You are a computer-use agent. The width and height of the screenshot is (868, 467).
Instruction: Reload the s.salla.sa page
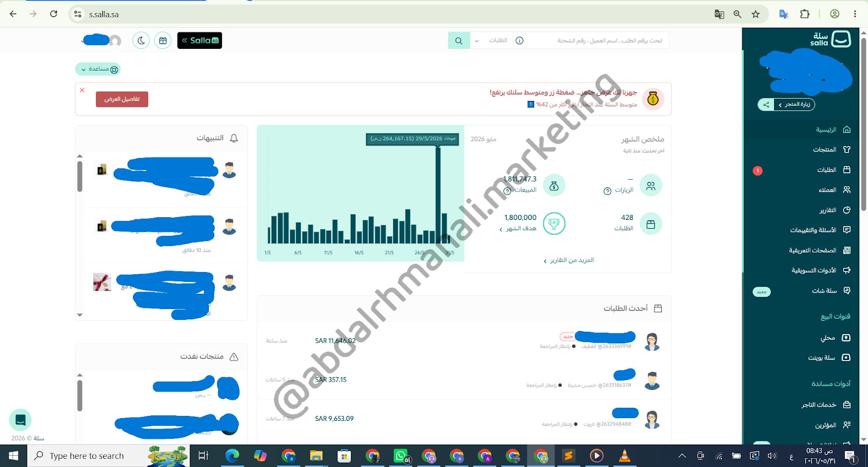pyautogui.click(x=54, y=14)
